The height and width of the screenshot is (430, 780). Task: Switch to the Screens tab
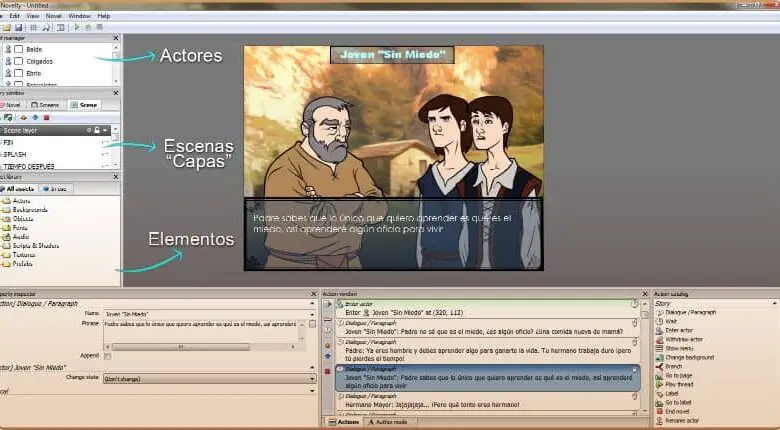coord(45,105)
